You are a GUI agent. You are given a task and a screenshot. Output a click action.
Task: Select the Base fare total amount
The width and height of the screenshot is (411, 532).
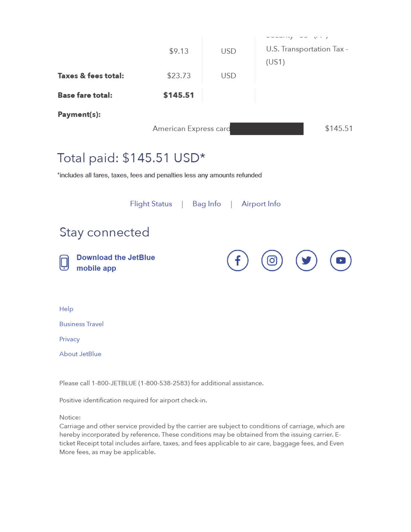(178, 95)
